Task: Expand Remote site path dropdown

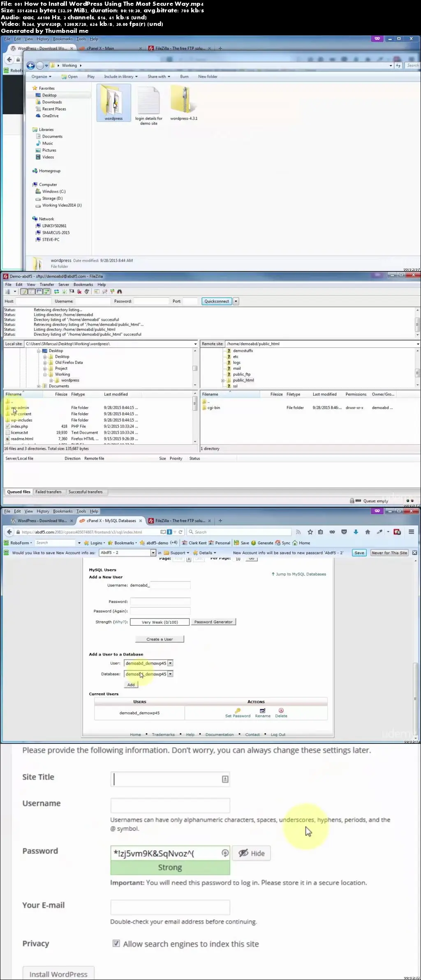Action: click(418, 344)
